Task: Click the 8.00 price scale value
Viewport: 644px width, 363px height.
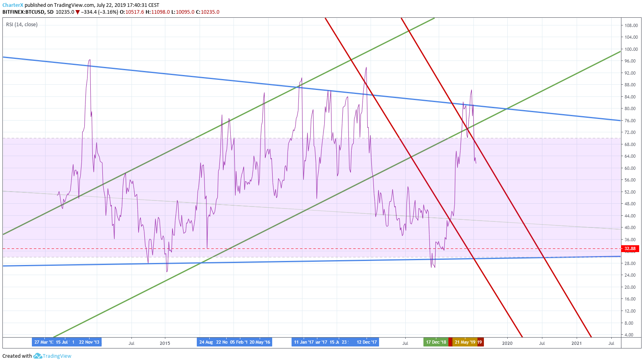Action: 629,323
